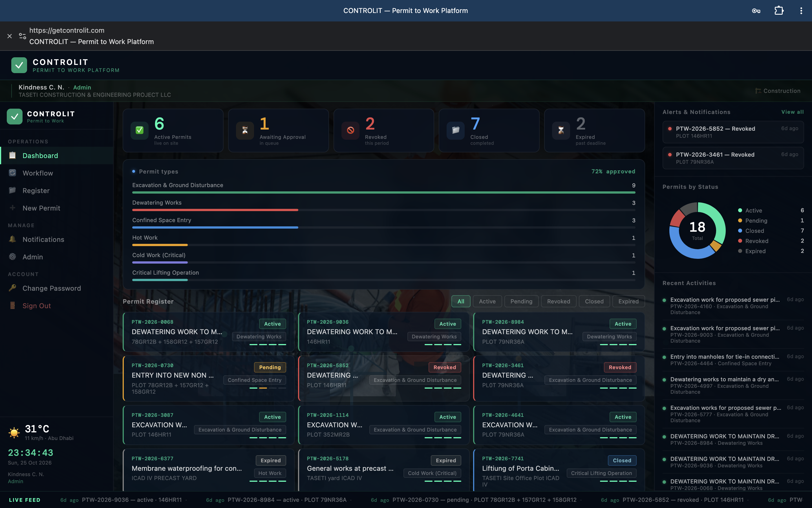Click the Sign Out door icon
This screenshot has width=812, height=508.
click(x=12, y=305)
